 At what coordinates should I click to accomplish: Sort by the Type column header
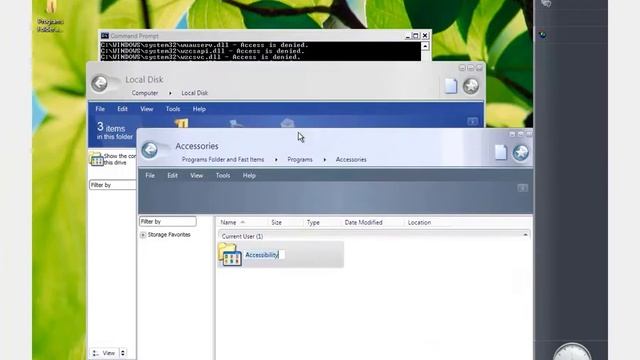coord(313,222)
